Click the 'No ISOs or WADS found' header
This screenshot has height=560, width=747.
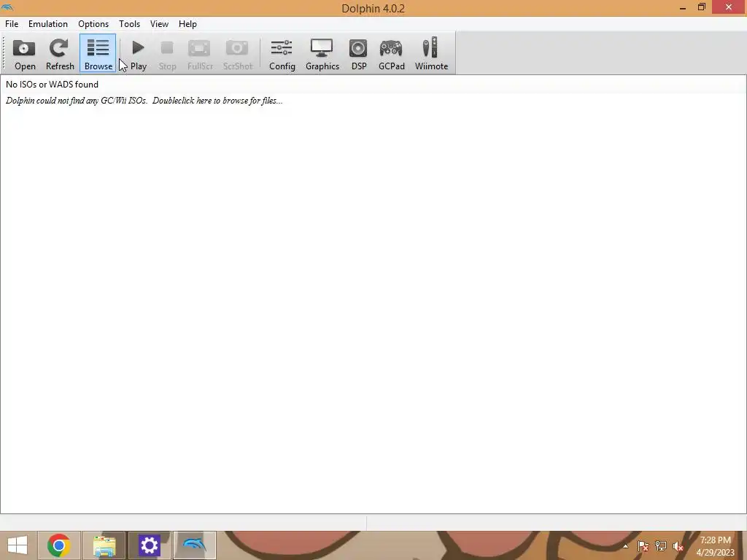click(x=53, y=85)
